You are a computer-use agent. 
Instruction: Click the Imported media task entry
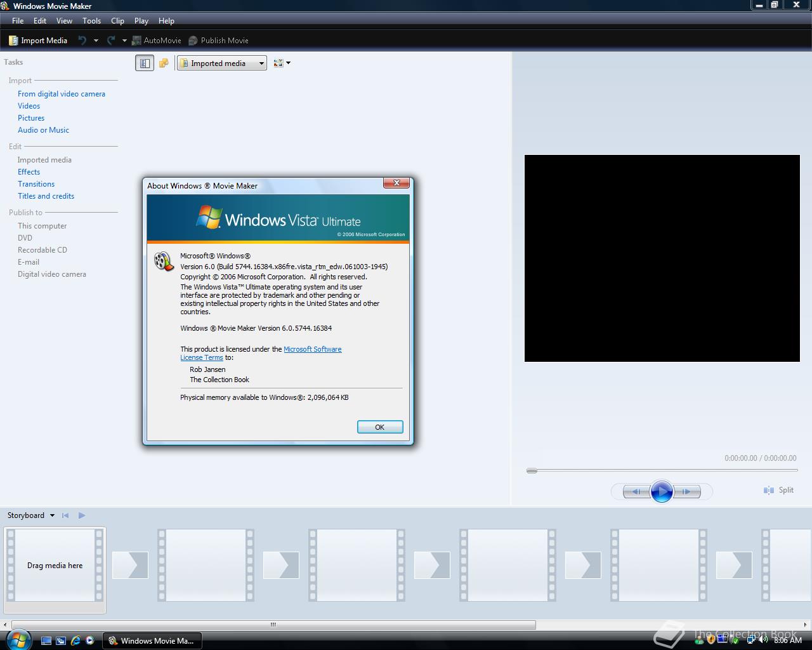(x=44, y=160)
